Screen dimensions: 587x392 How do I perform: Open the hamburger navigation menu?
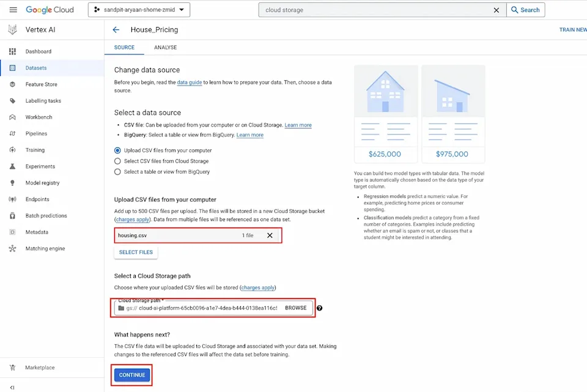pos(13,10)
